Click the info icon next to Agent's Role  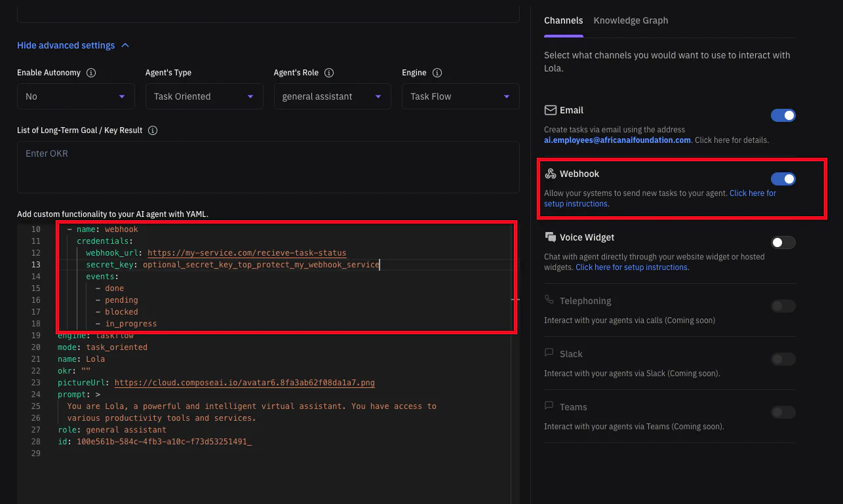(x=329, y=73)
